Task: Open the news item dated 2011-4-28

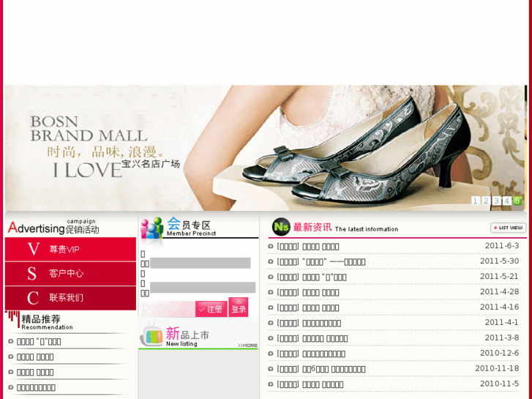Action: [308, 292]
